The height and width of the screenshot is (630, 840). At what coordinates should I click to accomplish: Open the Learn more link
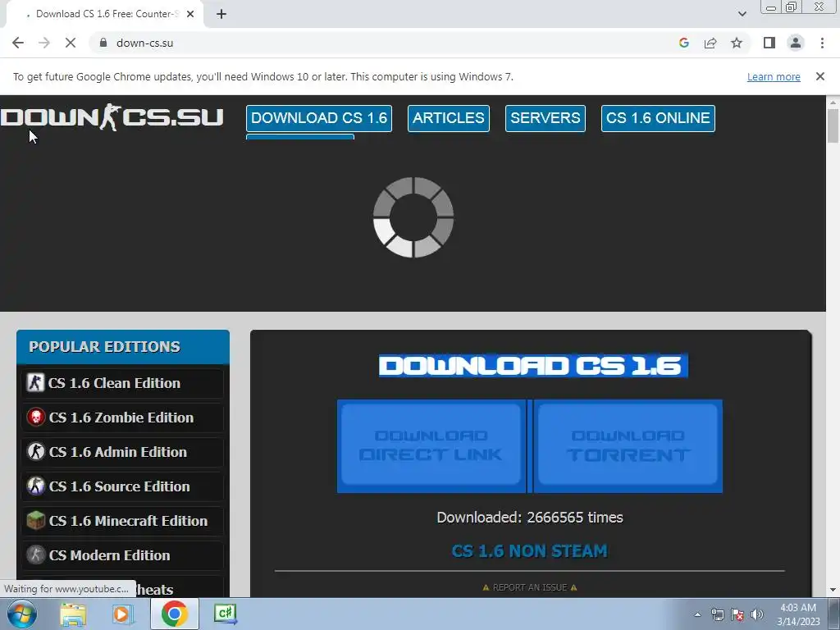(x=774, y=76)
